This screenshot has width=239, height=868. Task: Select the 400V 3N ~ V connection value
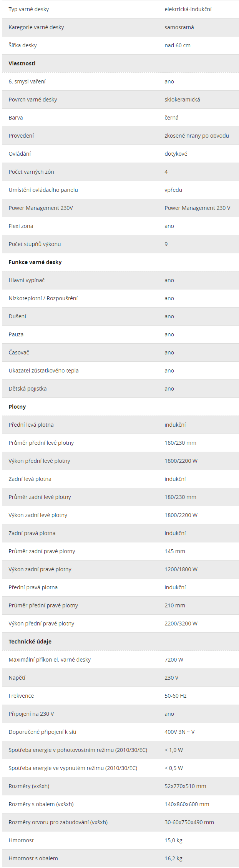[179, 732]
